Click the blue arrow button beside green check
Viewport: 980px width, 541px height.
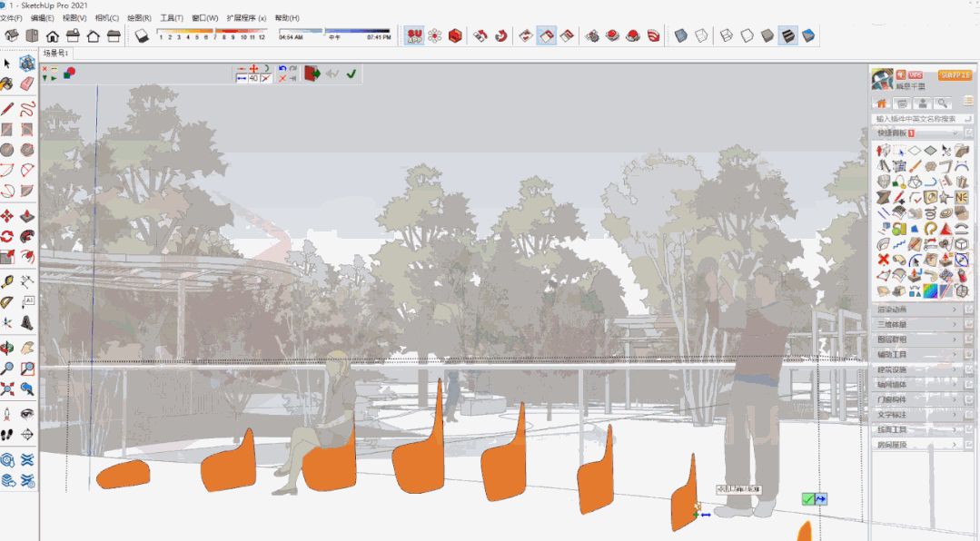[821, 499]
